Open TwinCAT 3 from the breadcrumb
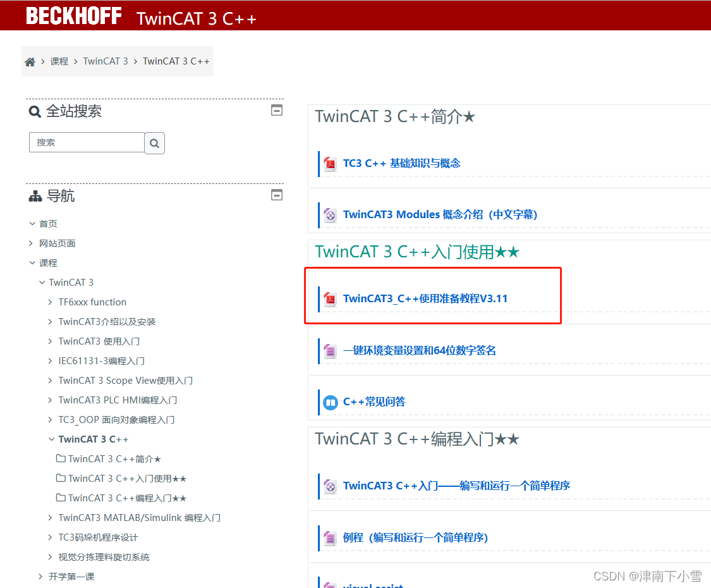 106,61
